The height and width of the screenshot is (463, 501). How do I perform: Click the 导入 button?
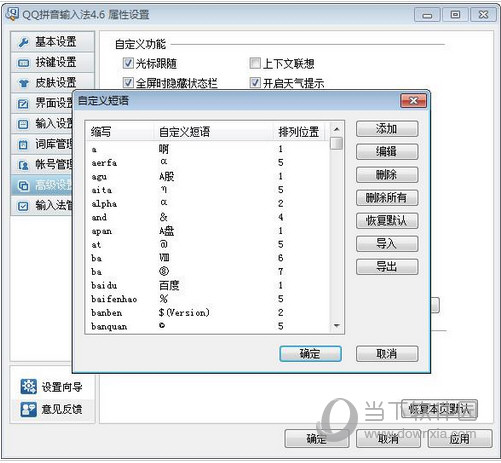point(387,244)
